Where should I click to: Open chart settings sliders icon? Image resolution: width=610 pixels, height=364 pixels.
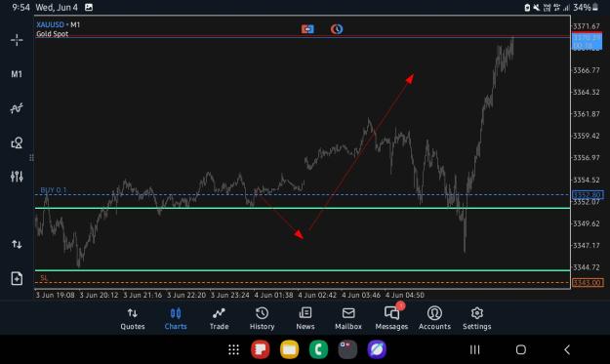pyautogui.click(x=17, y=177)
